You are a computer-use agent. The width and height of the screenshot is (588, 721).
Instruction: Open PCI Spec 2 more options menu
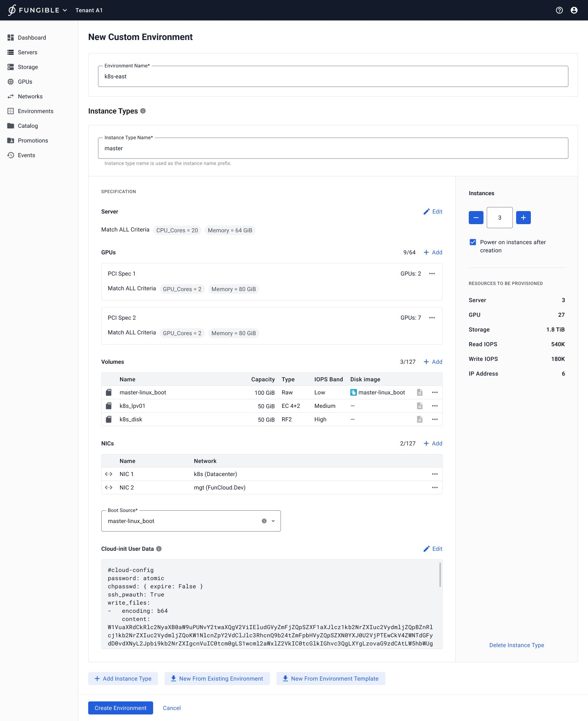[x=432, y=318]
